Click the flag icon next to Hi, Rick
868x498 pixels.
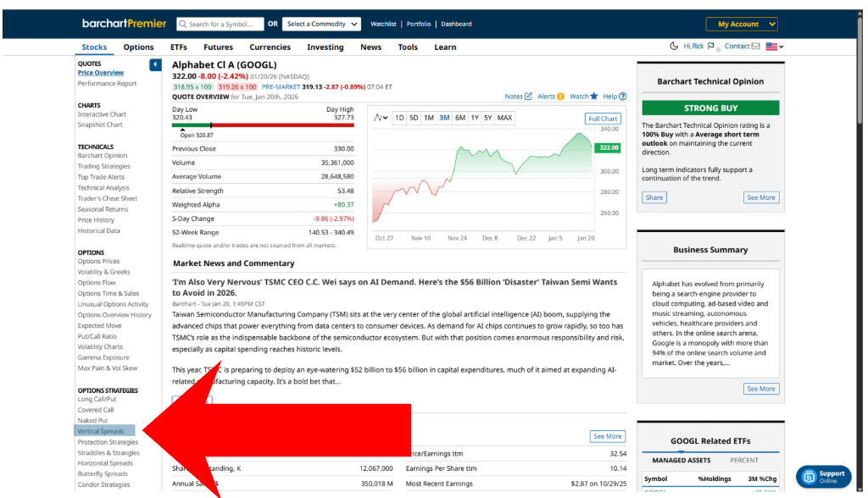[x=711, y=46]
